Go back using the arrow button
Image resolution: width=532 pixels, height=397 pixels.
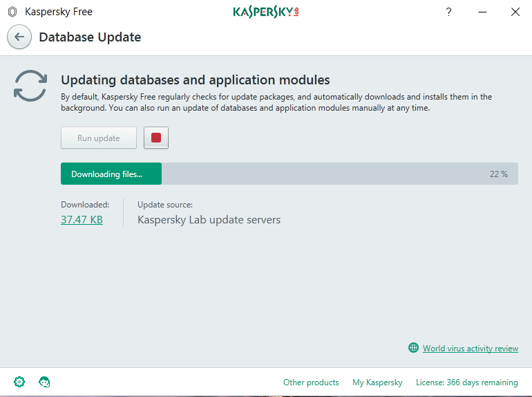point(19,37)
